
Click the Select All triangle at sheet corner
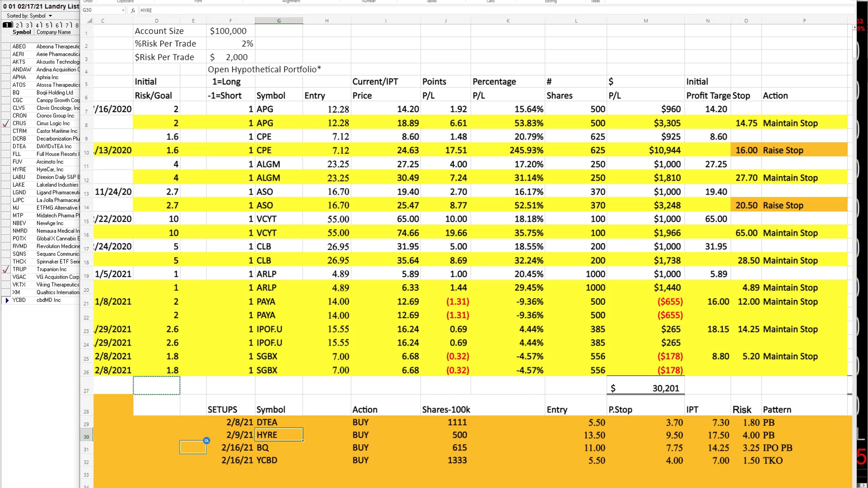pos(89,21)
